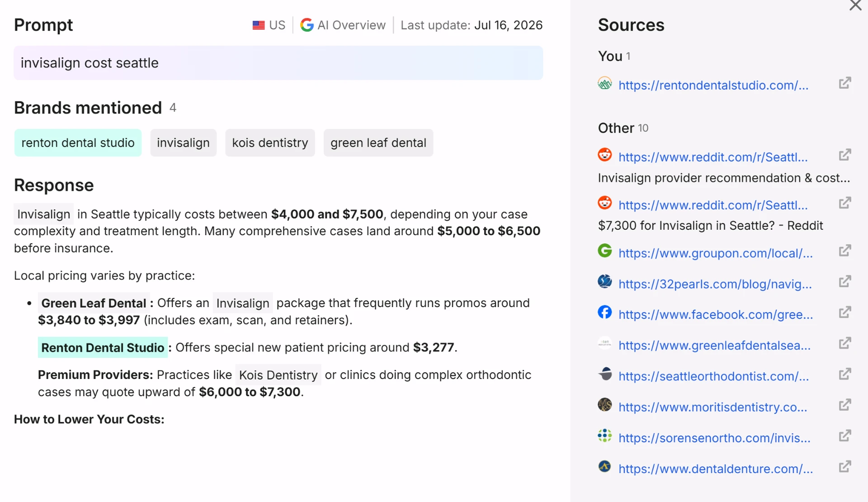Image resolution: width=868 pixels, height=502 pixels.
Task: Select the 'green leaf dental' brand chip
Action: tap(378, 143)
